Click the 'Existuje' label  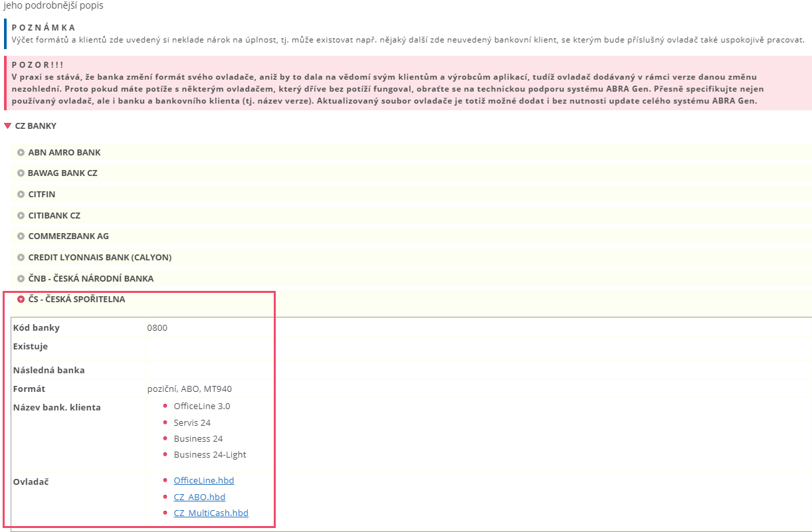coord(31,346)
